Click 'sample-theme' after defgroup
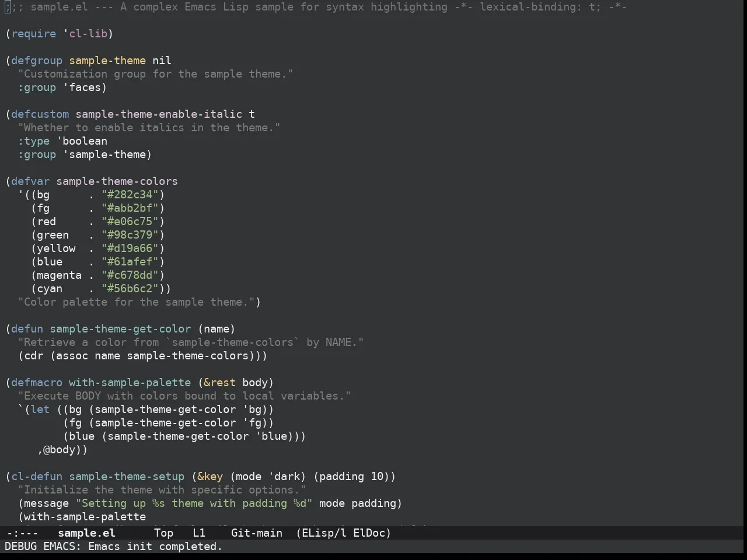 tap(107, 61)
